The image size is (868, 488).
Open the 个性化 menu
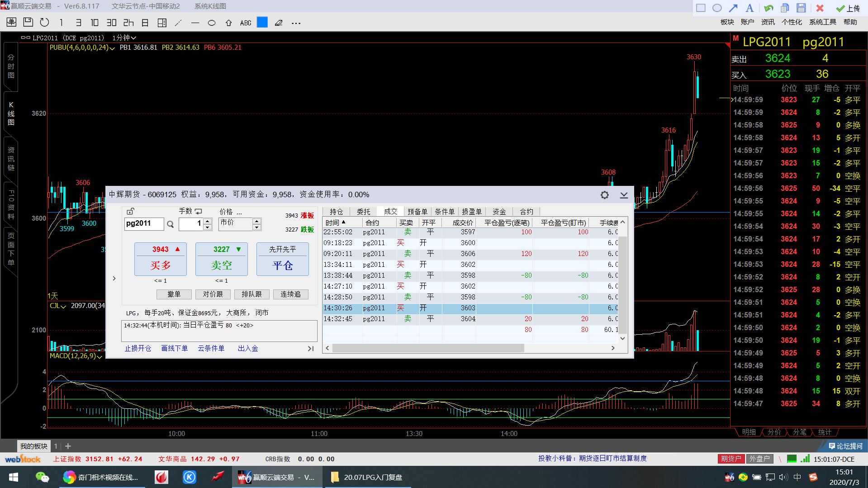click(792, 22)
